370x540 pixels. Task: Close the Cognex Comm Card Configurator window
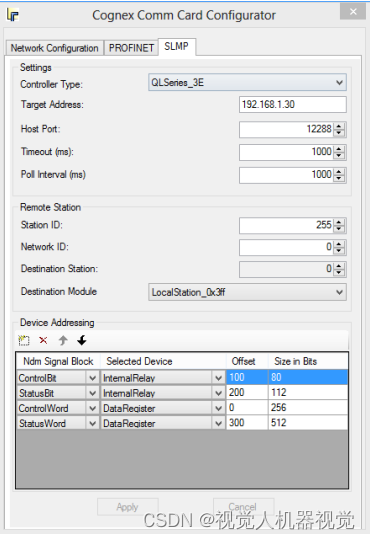(x=353, y=12)
